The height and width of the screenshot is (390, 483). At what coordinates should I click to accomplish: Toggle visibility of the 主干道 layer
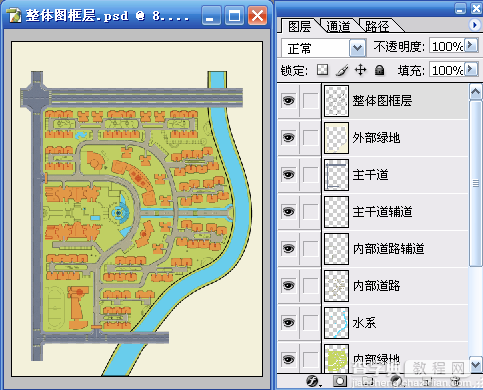(x=288, y=175)
